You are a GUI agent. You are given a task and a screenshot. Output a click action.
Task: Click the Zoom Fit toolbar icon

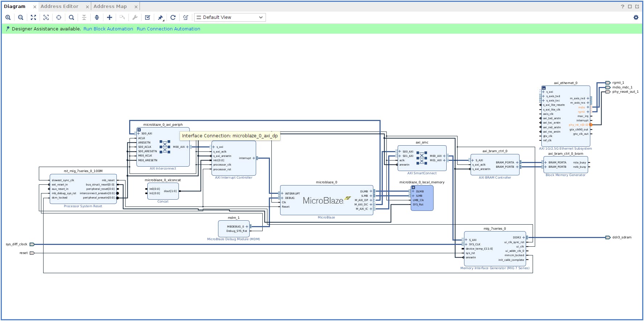33,17
